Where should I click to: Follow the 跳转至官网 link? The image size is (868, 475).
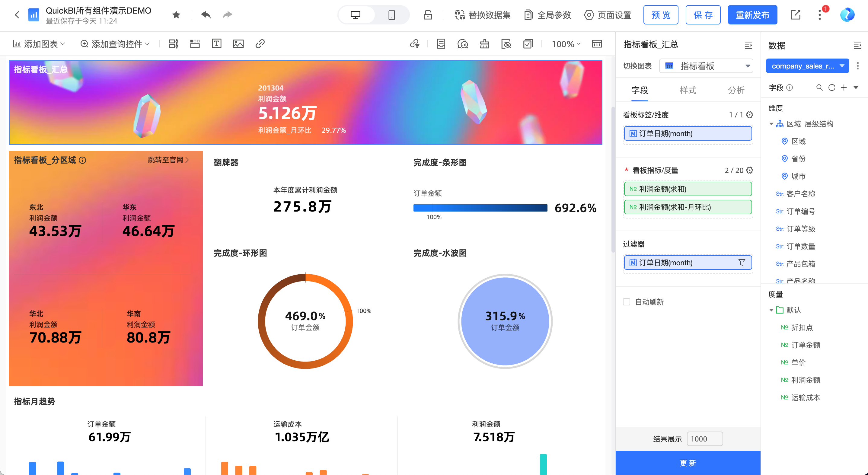(168, 160)
